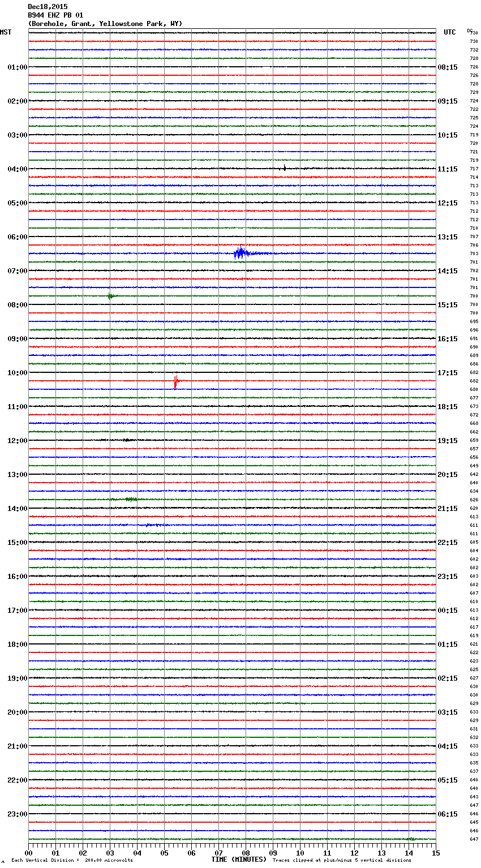Image resolution: width=481 pixels, height=868 pixels.
Task: Click the "UTC" timezone label
Action: pyautogui.click(x=450, y=32)
